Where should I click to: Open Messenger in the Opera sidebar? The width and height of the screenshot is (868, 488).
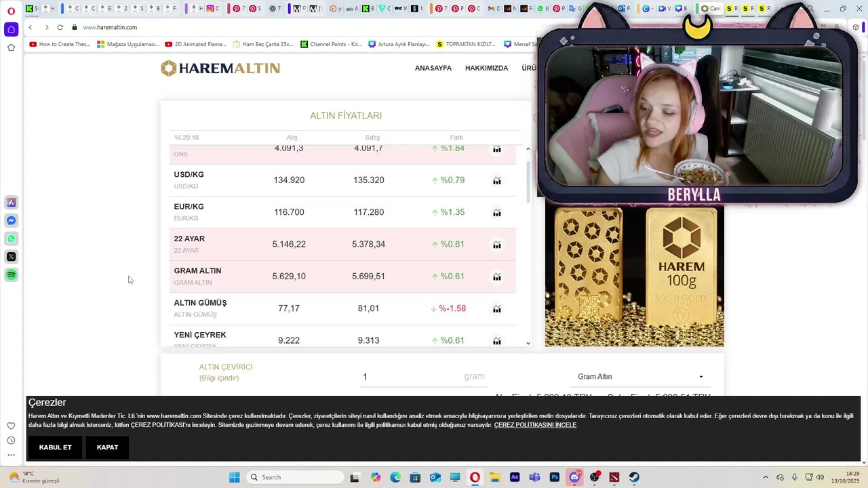[x=12, y=221]
